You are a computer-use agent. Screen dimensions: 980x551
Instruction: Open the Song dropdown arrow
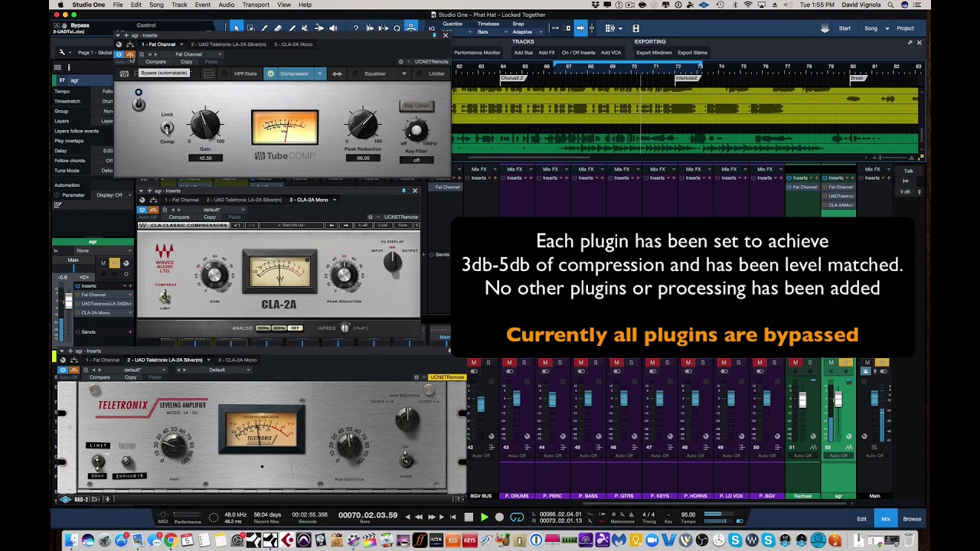[x=887, y=28]
